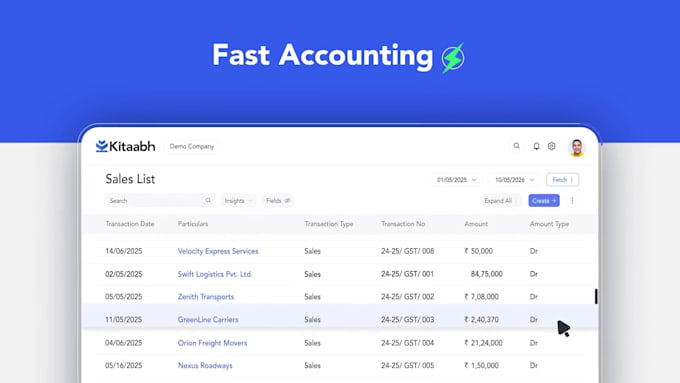Screen dimensions: 680x383
Task: Select the date 05/05/2025 cell
Action: point(124,297)
